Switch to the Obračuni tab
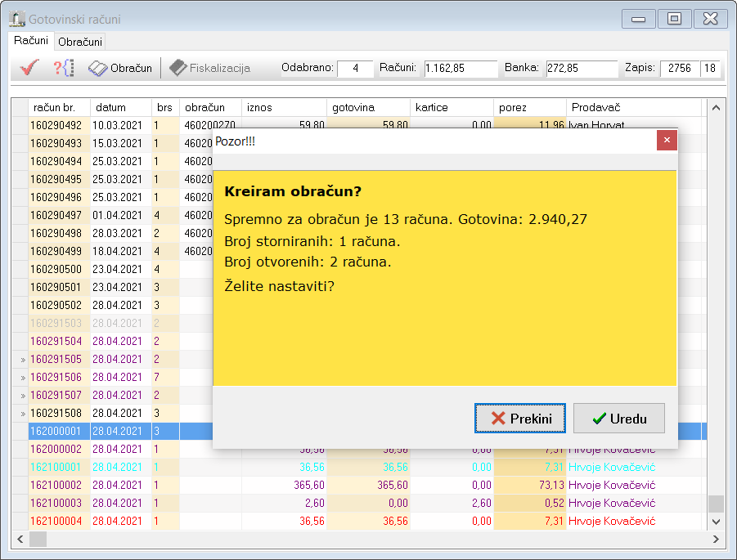The width and height of the screenshot is (737, 560). [80, 41]
